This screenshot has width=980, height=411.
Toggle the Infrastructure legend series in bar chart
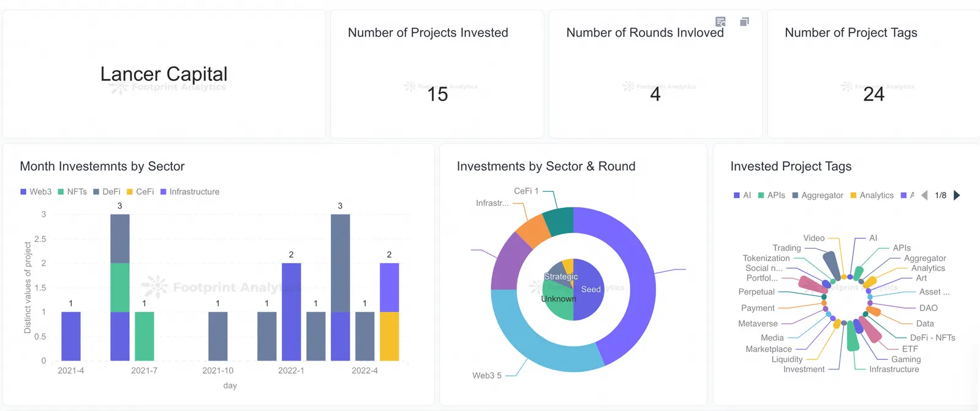point(190,192)
